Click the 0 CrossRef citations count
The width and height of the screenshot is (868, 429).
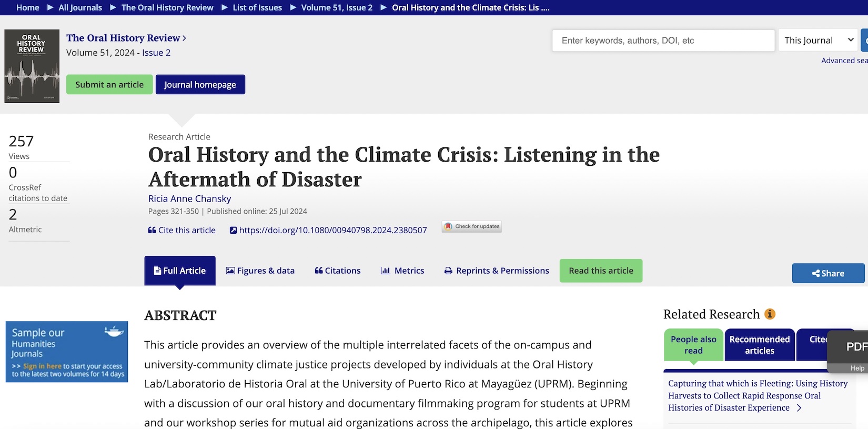coord(13,173)
